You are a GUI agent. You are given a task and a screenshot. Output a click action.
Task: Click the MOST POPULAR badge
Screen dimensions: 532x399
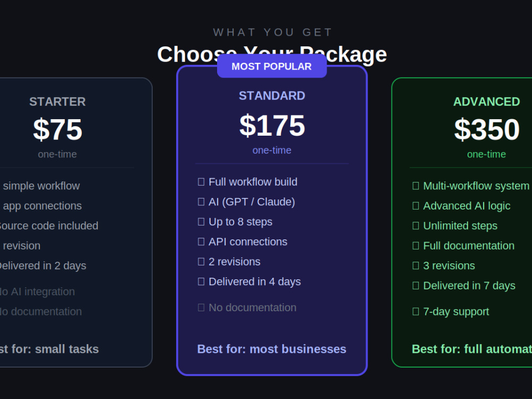272,66
